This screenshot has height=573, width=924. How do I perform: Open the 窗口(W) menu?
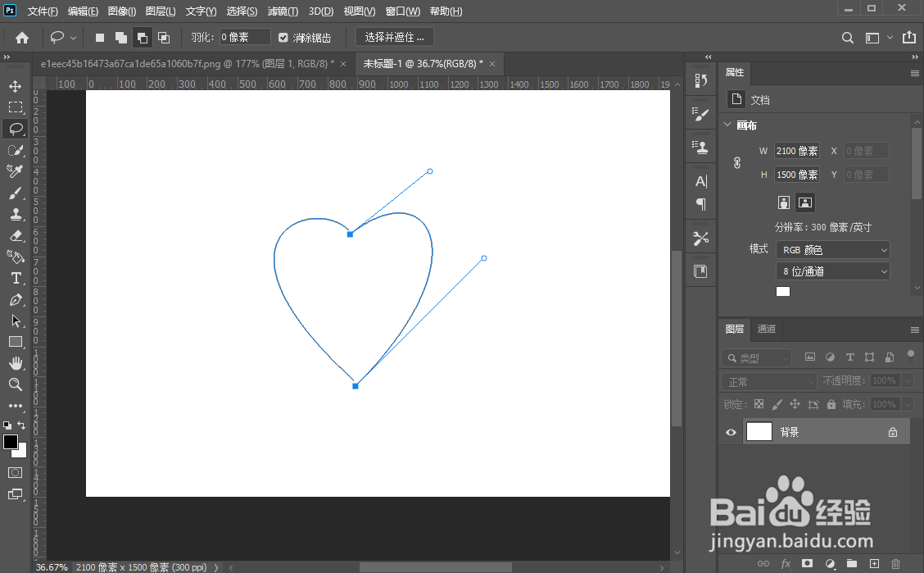tap(402, 11)
